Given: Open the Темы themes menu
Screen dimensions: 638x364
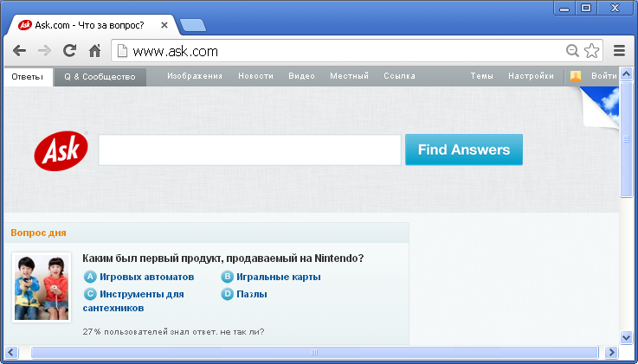Looking at the screenshot, I should [482, 76].
